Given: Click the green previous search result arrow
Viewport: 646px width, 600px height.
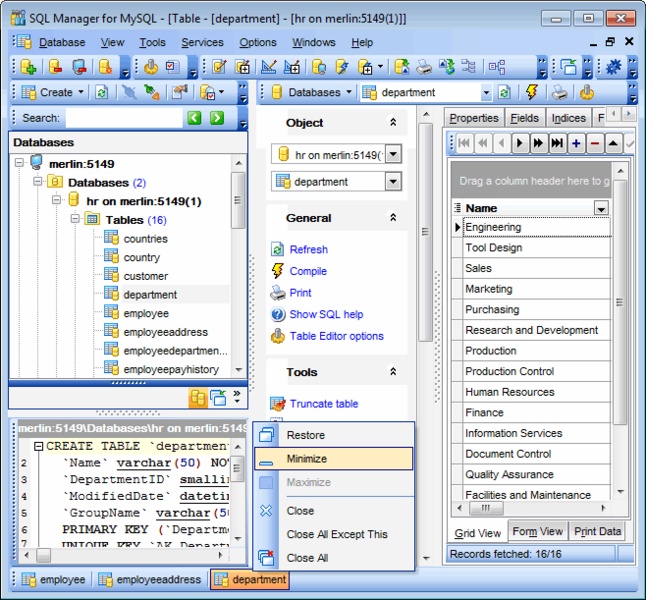Looking at the screenshot, I should [x=195, y=118].
